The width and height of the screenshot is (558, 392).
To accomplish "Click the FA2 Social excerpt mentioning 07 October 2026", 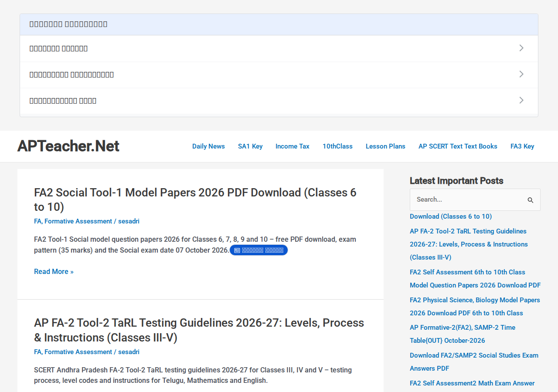I will pos(195,245).
